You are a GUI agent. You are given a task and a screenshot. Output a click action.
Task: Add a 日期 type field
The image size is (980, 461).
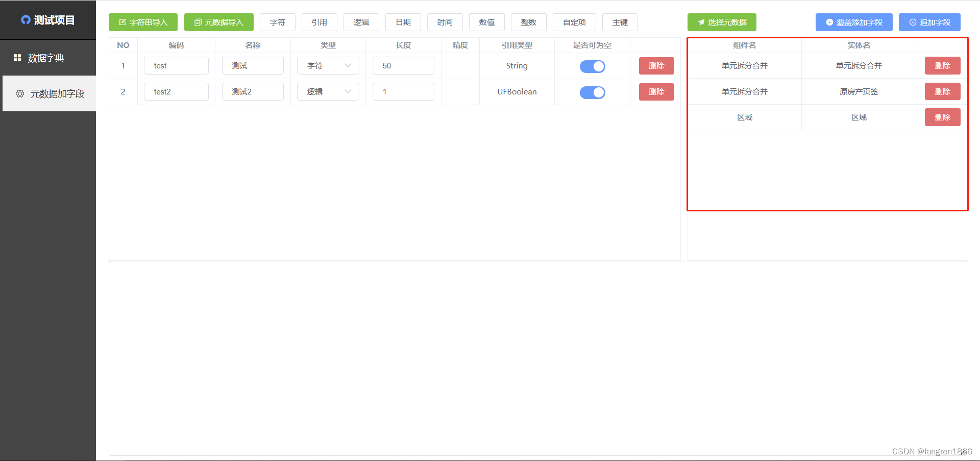[x=403, y=22]
